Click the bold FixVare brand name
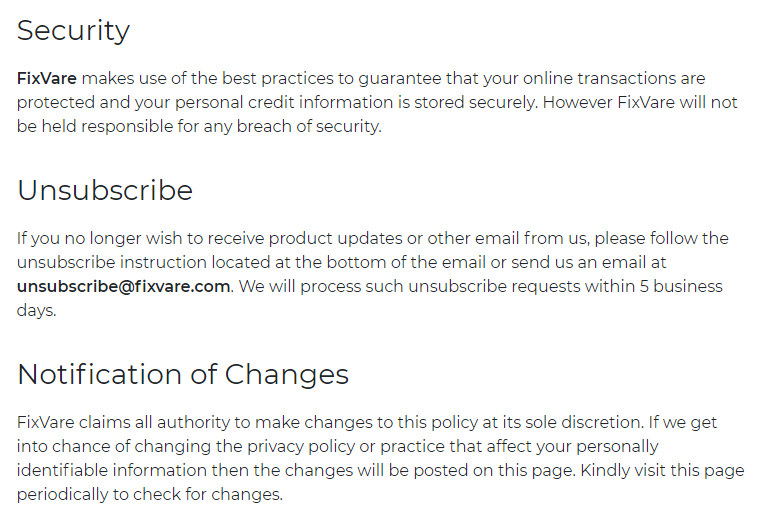758x528 pixels. click(x=47, y=78)
